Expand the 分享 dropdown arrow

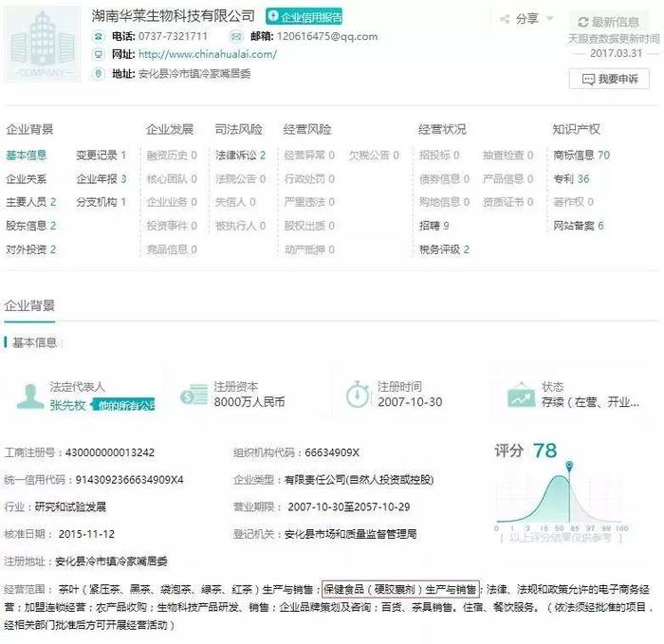point(550,18)
